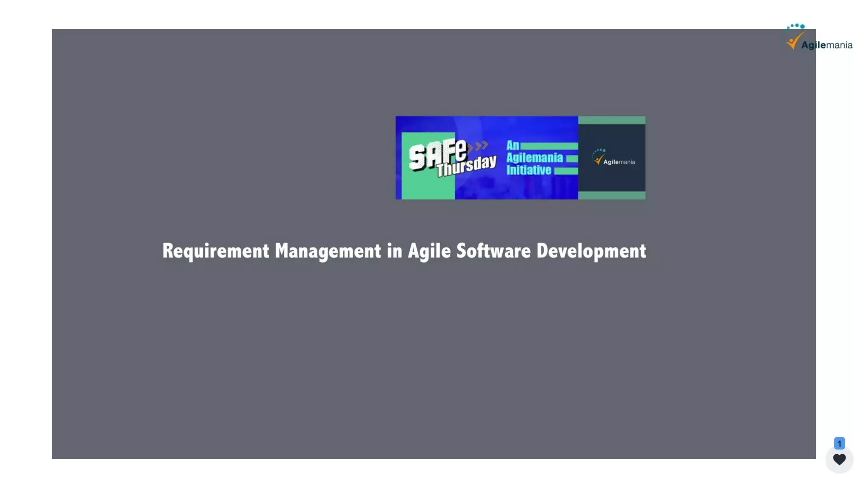This screenshot has height=488, width=868.
Task: Click the green bar next to 'Initiative'
Action: tap(565, 171)
